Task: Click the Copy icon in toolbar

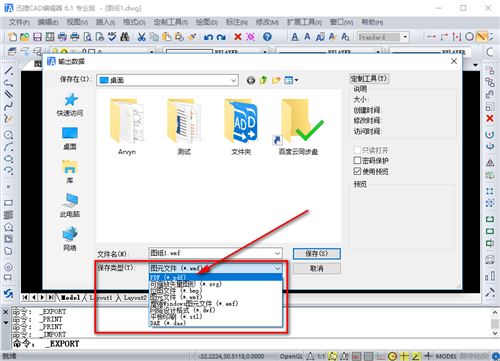Action: 154,37
